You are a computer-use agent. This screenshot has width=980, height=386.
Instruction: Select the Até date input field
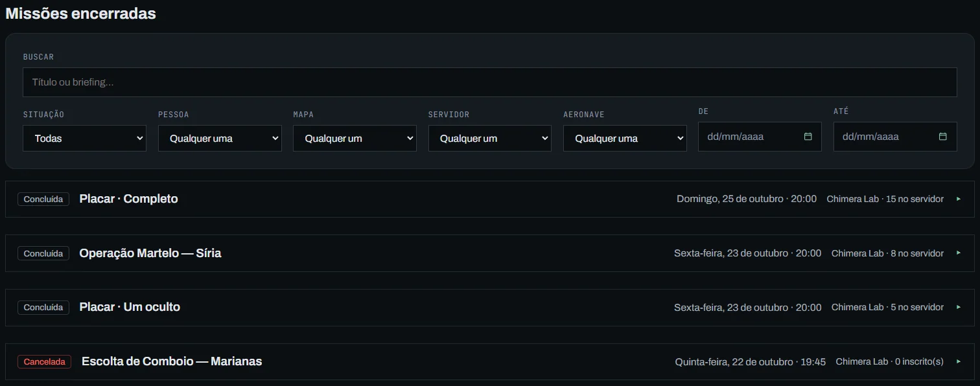pyautogui.click(x=895, y=137)
